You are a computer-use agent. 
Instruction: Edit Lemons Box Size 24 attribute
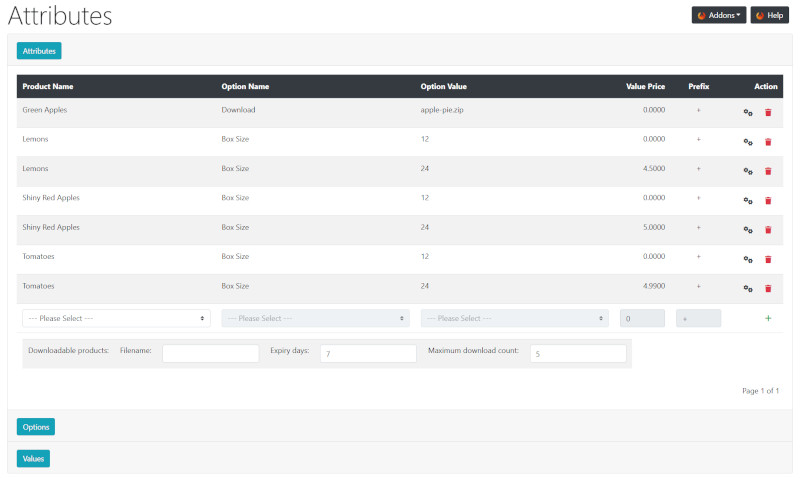748,171
